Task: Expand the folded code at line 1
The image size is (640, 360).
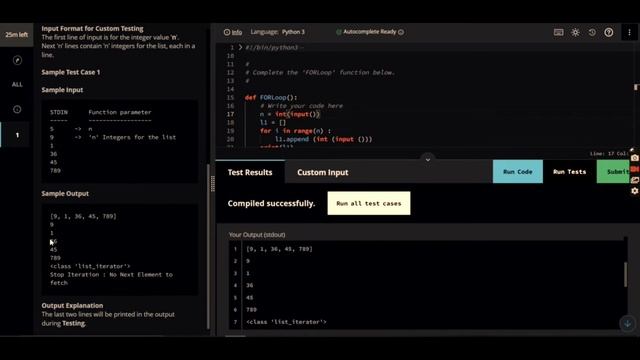Action: point(240,47)
